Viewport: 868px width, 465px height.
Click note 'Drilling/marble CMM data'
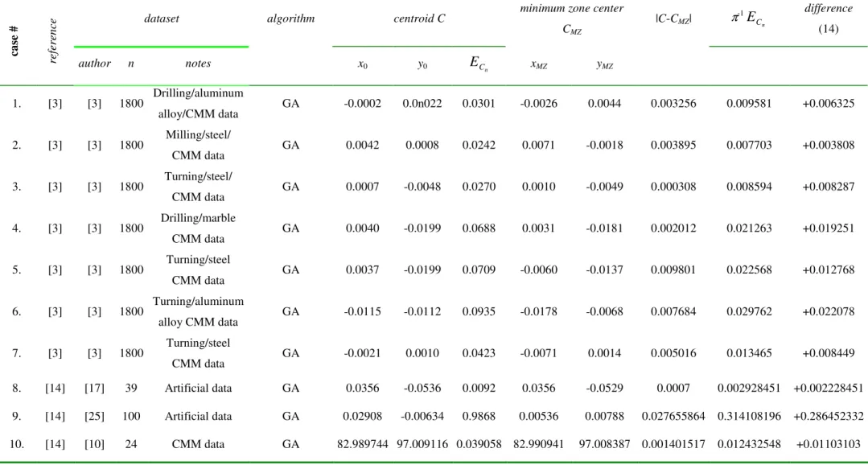[198, 228]
